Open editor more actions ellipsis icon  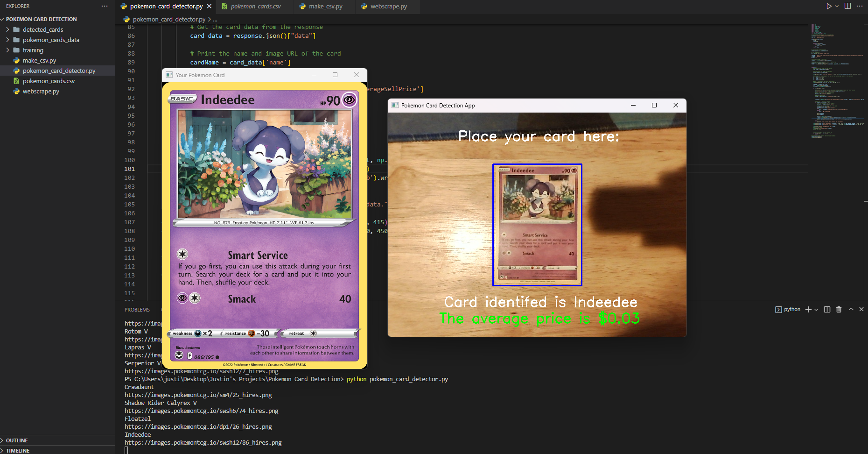(x=860, y=6)
